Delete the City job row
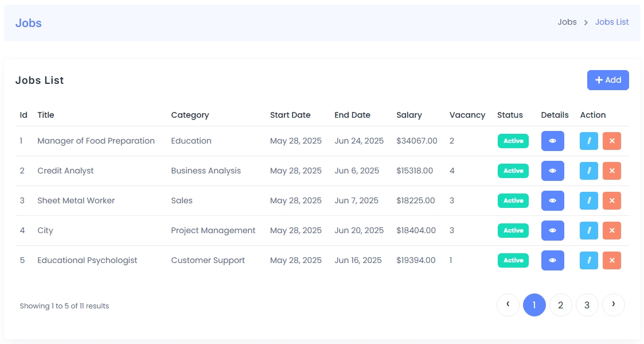This screenshot has width=644, height=344. click(x=611, y=230)
